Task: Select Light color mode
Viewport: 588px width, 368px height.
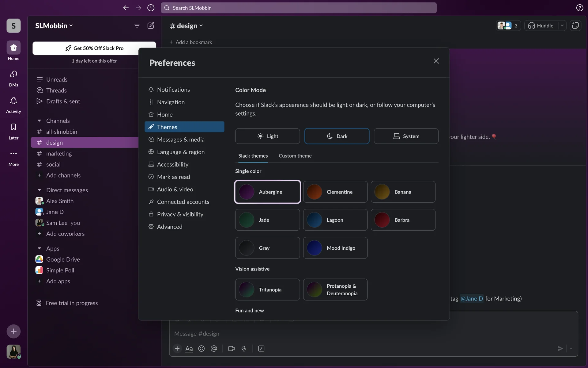Action: (267, 136)
